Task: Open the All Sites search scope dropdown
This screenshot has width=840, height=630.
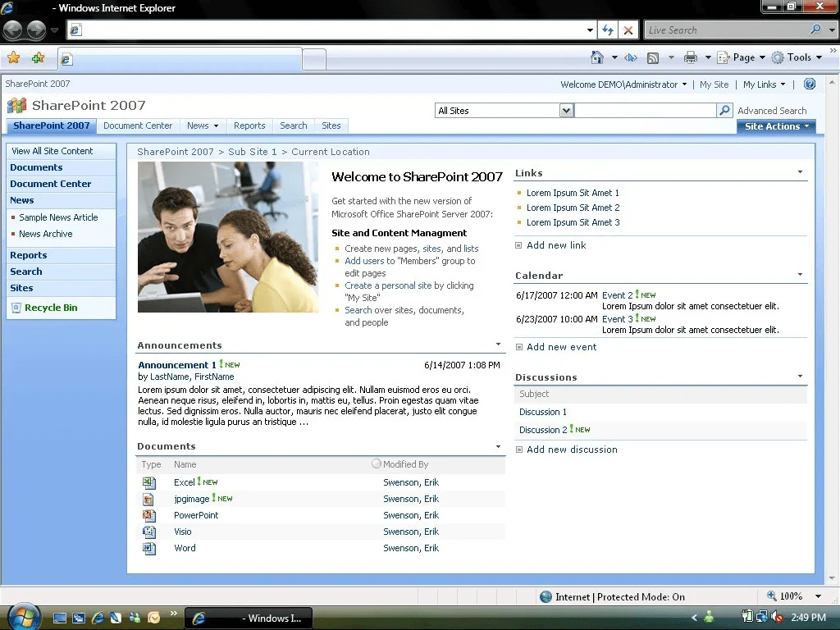Action: [566, 110]
